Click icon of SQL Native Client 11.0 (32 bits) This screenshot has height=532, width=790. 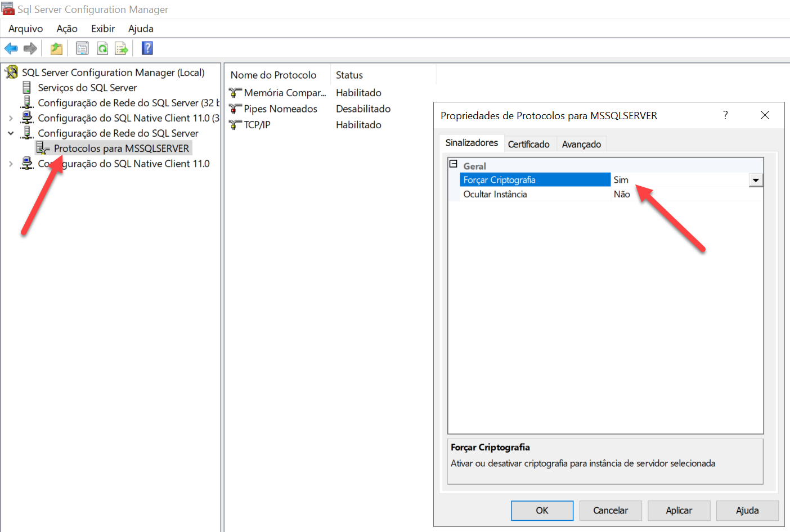click(x=27, y=118)
